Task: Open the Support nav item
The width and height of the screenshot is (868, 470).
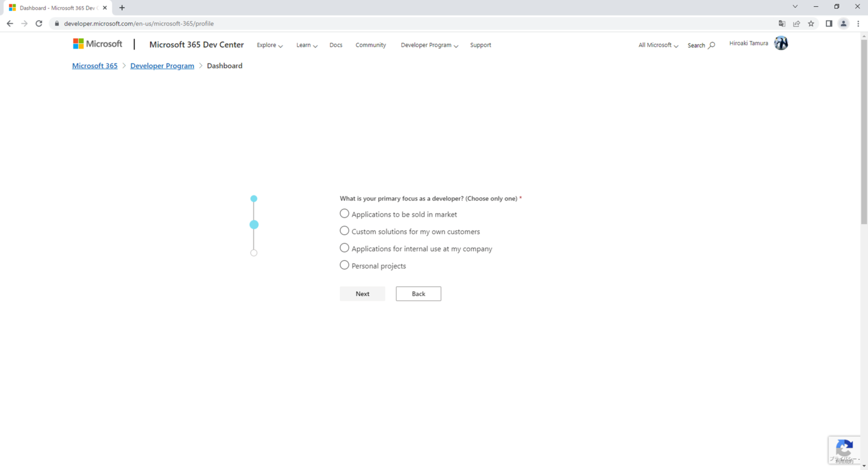Action: point(480,45)
